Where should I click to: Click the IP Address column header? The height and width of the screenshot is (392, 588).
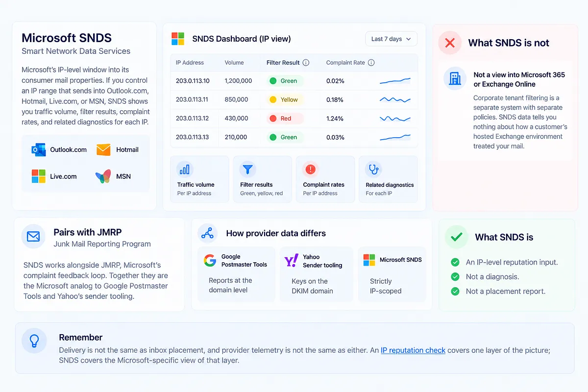pyautogui.click(x=190, y=63)
